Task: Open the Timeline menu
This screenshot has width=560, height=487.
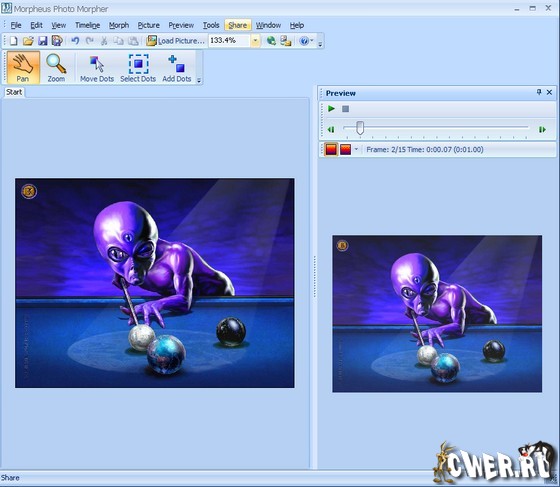Action: pos(88,25)
